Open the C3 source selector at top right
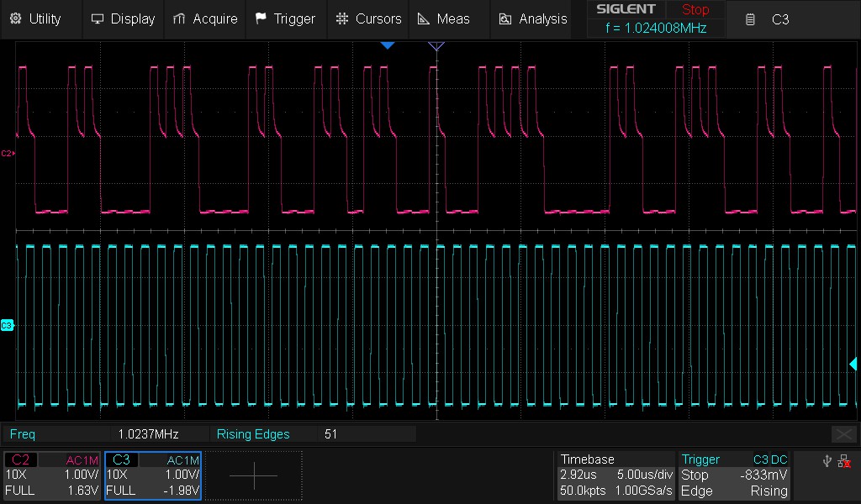 point(780,18)
